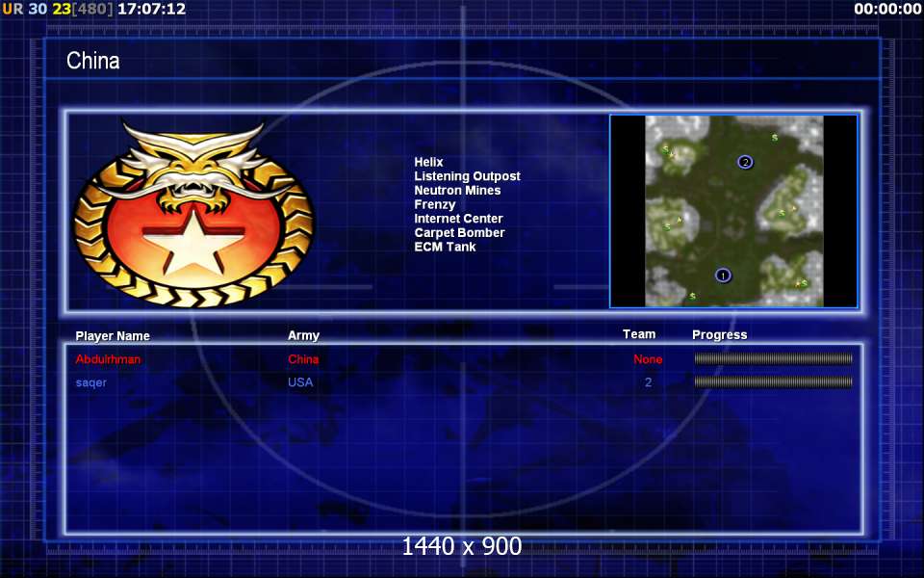Click the Team column header
924x578 pixels.
pyautogui.click(x=639, y=334)
